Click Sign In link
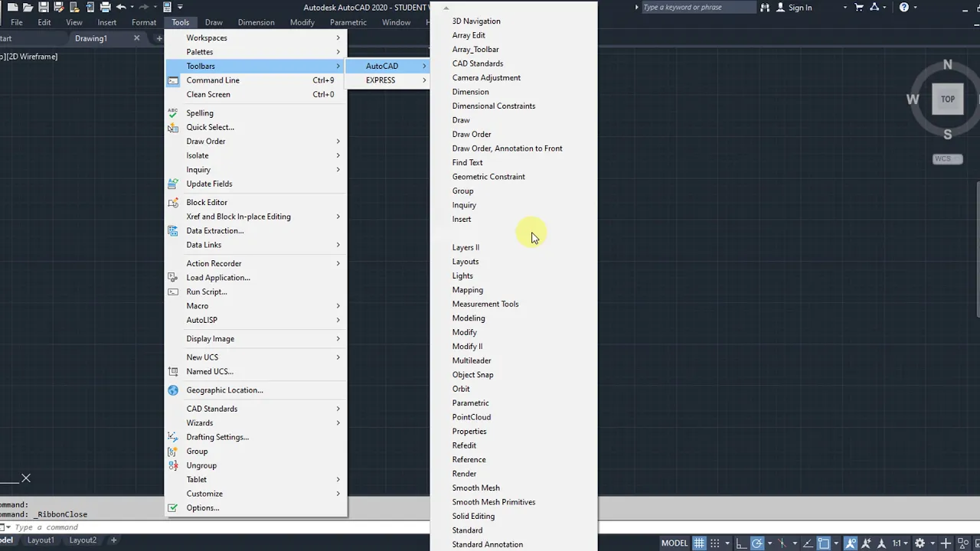The width and height of the screenshot is (980, 551). coord(800,8)
